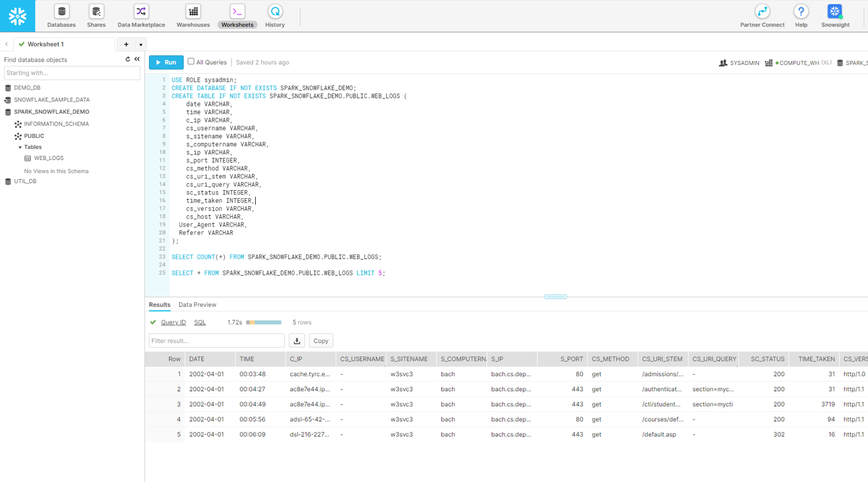Select the Worksheet 1 tab
Viewport: 868px width, 482px height.
(x=59, y=44)
